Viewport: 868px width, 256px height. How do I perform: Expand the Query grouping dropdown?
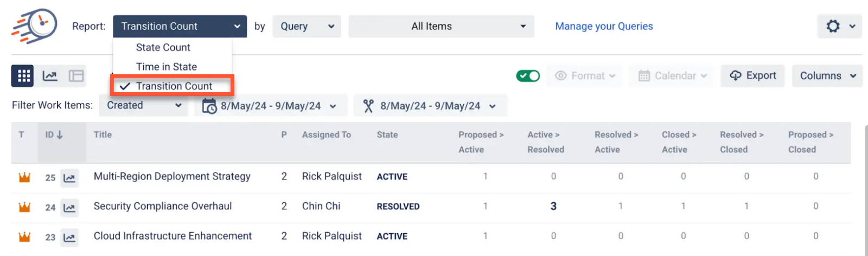point(307,26)
